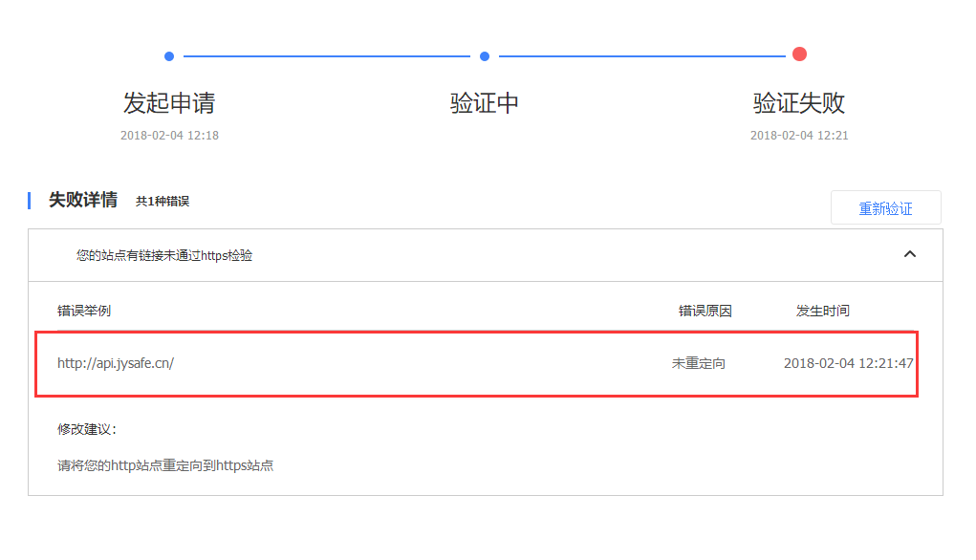Click the 2018-02-04 12:18 timestamp under 发起申请

[x=169, y=135]
